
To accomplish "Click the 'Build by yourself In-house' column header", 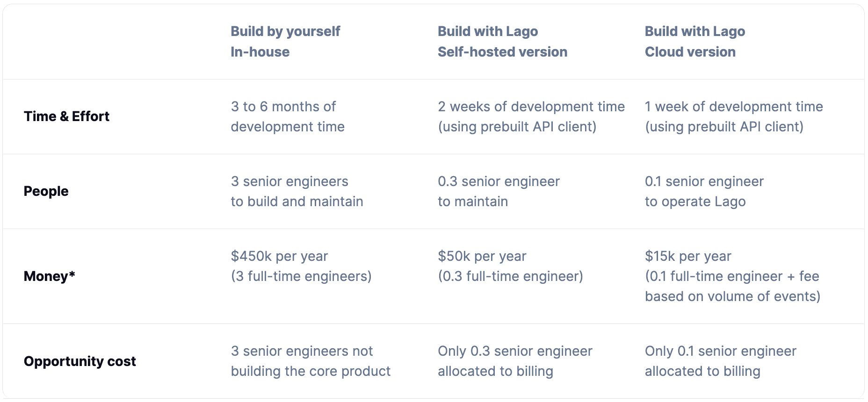I will pyautogui.click(x=285, y=42).
